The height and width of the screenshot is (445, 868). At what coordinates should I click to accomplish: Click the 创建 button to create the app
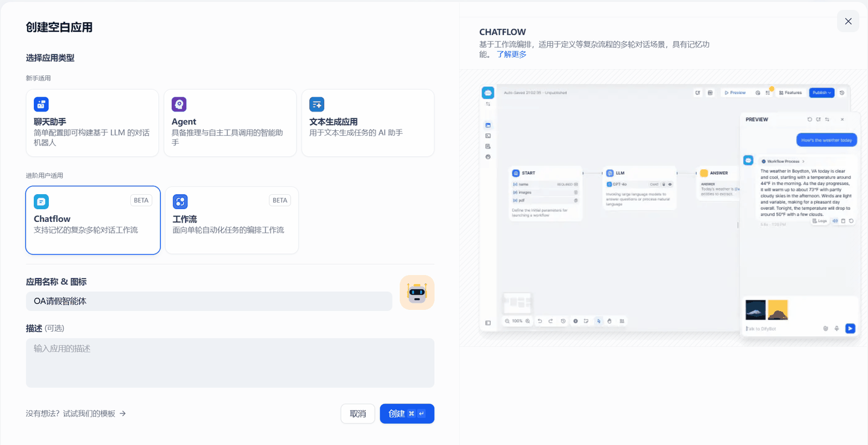coord(407,414)
